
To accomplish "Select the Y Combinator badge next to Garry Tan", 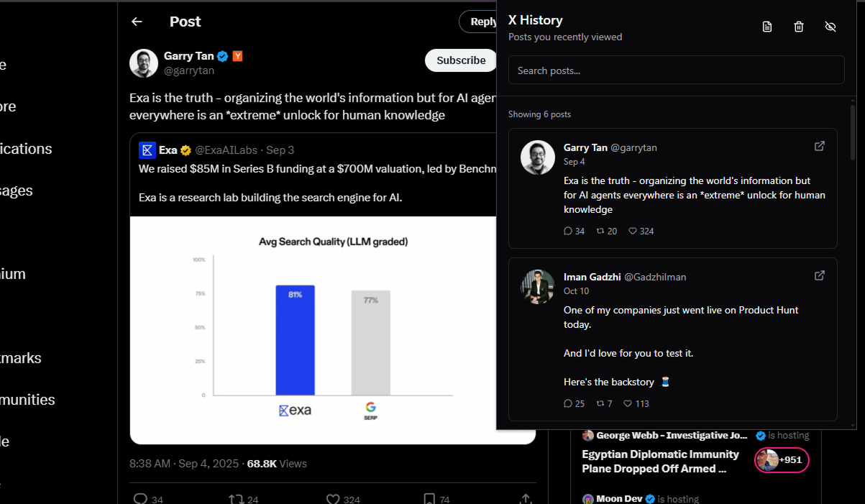I will pyautogui.click(x=237, y=55).
